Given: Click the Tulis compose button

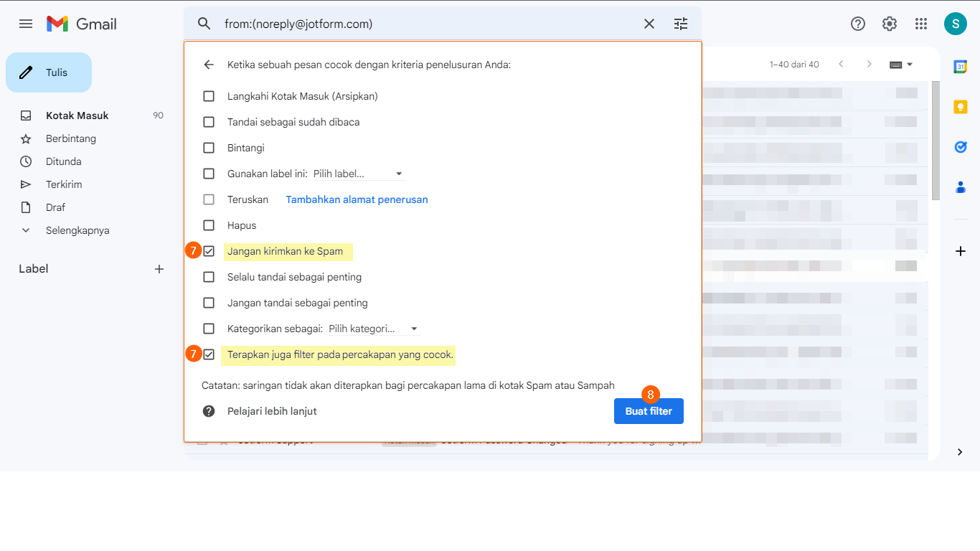Looking at the screenshot, I should [49, 72].
